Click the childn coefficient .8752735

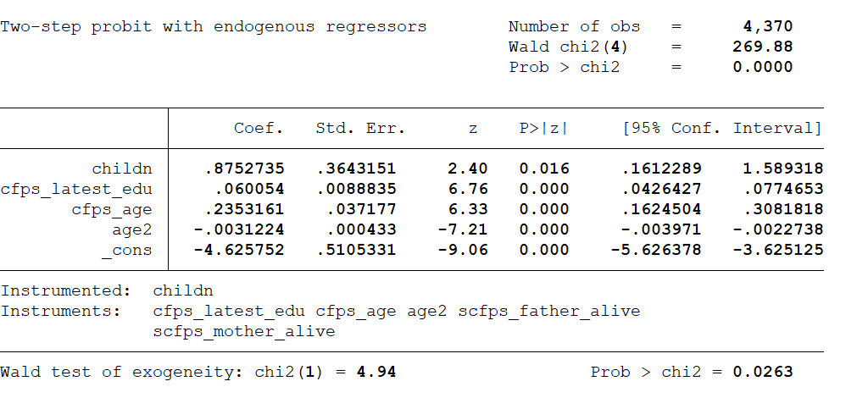click(244, 169)
